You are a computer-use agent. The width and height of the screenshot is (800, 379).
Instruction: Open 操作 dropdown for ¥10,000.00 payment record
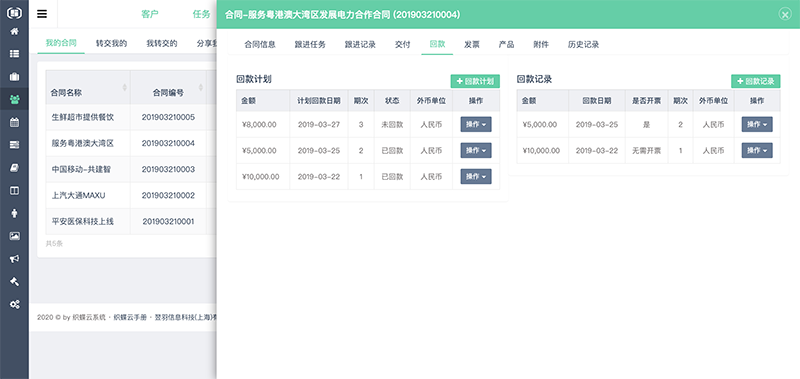(x=757, y=150)
